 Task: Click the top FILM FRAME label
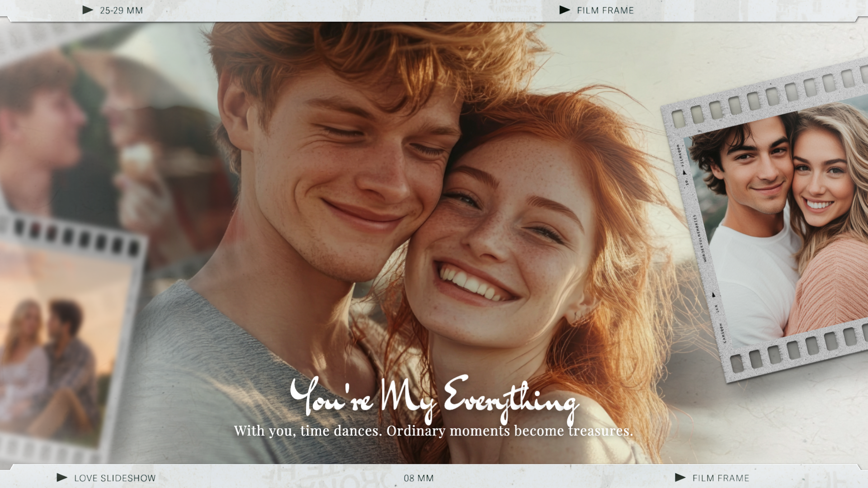[x=605, y=10]
